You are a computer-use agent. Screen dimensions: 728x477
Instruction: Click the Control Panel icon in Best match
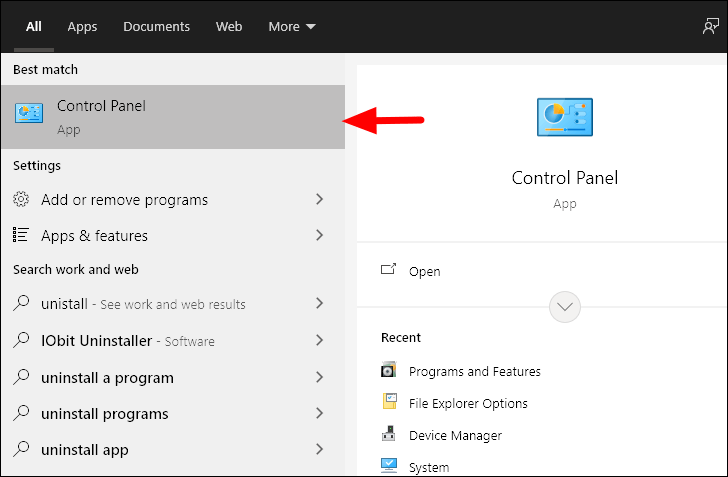point(29,113)
